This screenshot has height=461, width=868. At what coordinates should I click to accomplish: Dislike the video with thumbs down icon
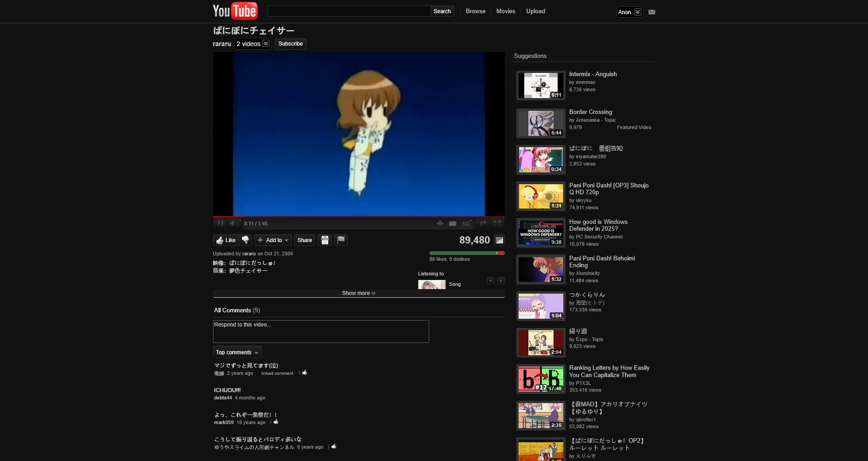tap(245, 240)
